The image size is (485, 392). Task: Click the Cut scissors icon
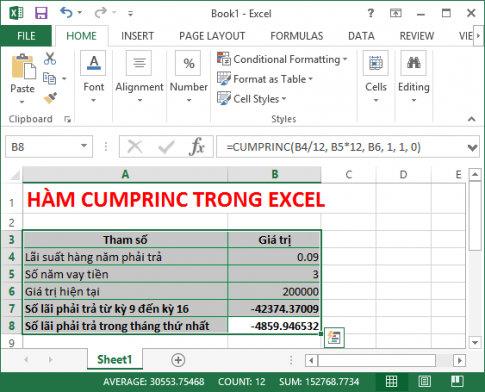pos(50,59)
